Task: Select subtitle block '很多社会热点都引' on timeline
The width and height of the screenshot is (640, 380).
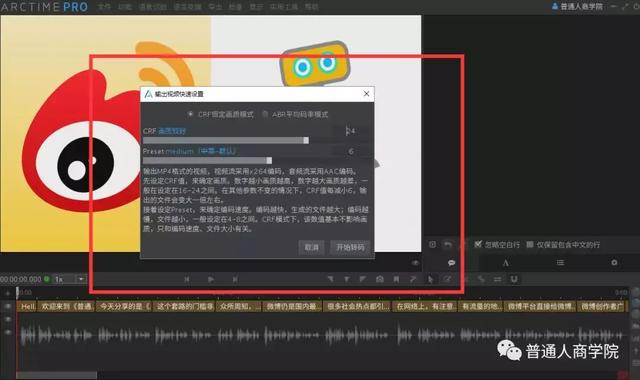Action: (x=358, y=307)
